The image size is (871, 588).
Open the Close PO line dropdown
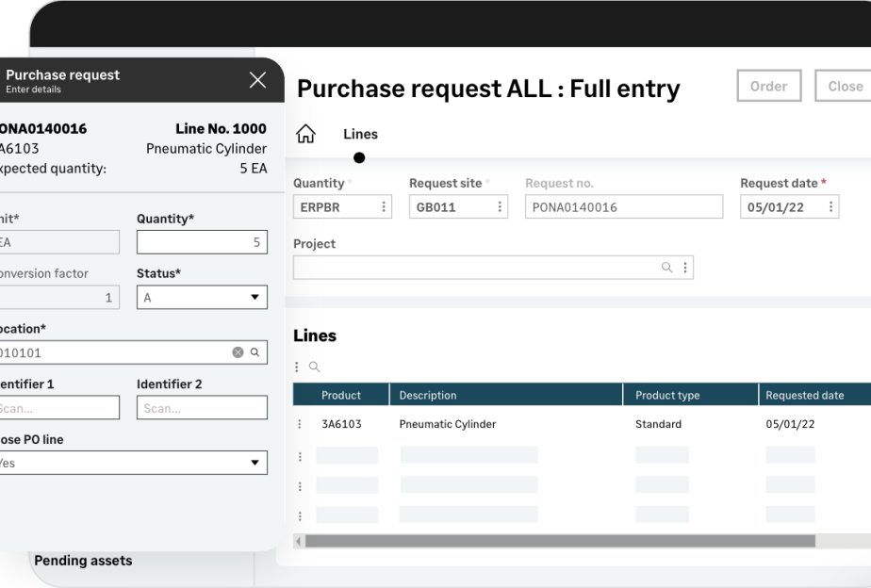[131, 463]
